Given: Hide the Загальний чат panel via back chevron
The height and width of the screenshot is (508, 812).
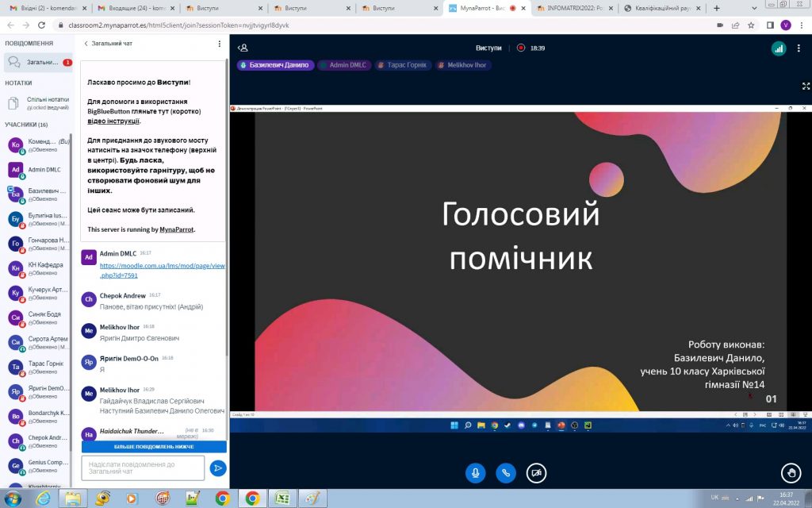Looking at the screenshot, I should 86,44.
